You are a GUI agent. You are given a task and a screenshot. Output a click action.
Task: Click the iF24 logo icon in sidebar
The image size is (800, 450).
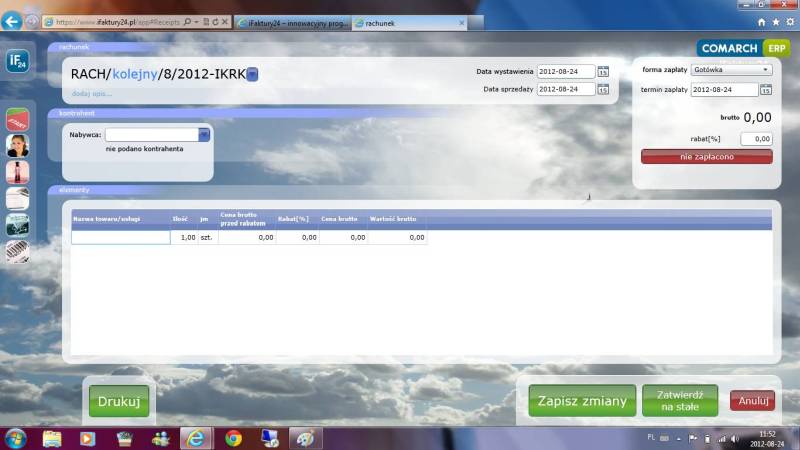(17, 63)
